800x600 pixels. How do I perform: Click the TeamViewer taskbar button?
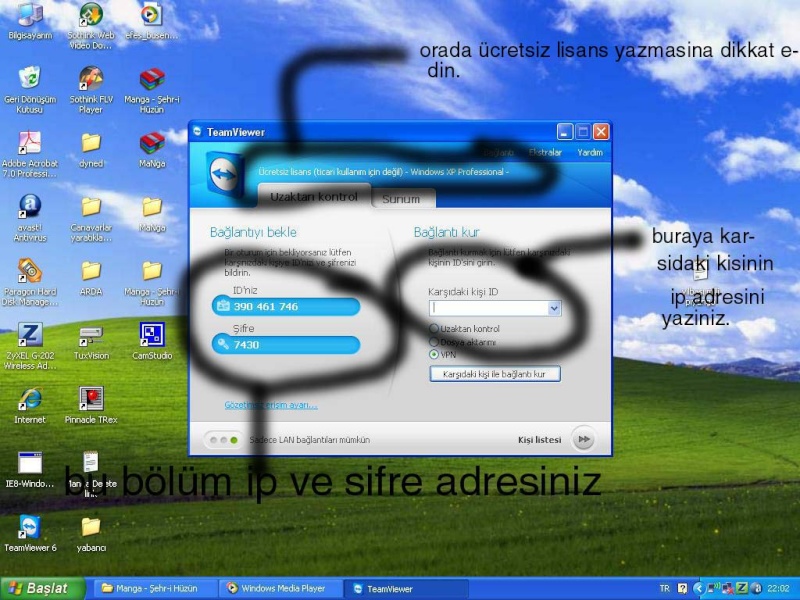406,588
